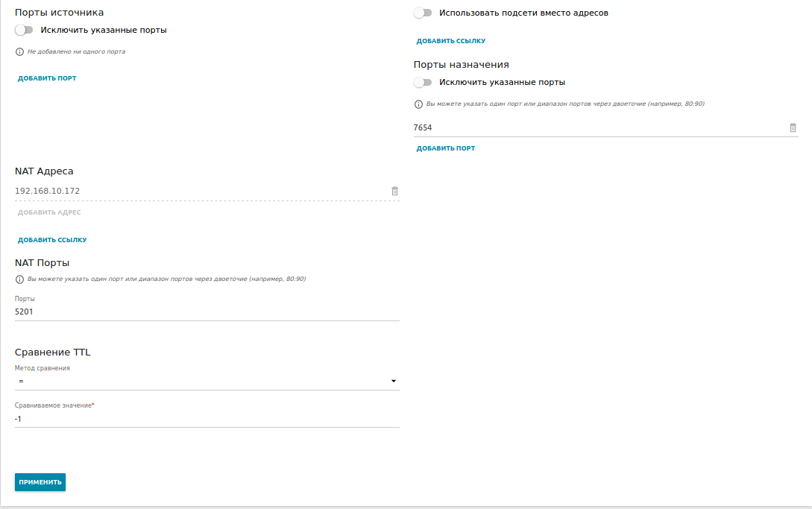Enable 'Исключить указанные порты' under Порты назначения
812x509 pixels.
pyautogui.click(x=423, y=83)
